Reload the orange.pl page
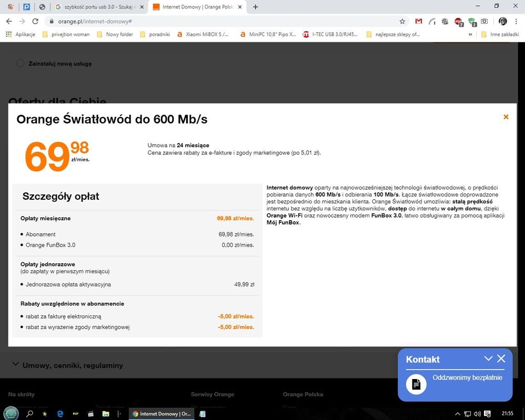The height and width of the screenshot is (420, 525). (35, 22)
